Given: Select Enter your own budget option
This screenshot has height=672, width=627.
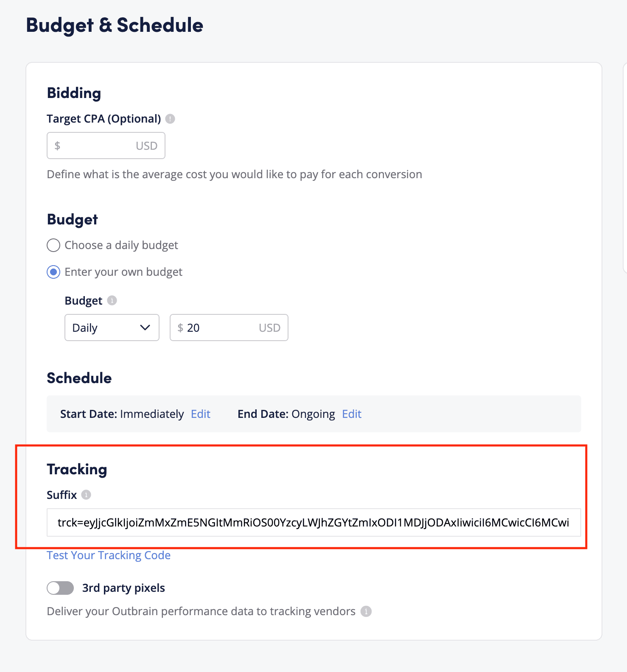Looking at the screenshot, I should click(x=53, y=272).
